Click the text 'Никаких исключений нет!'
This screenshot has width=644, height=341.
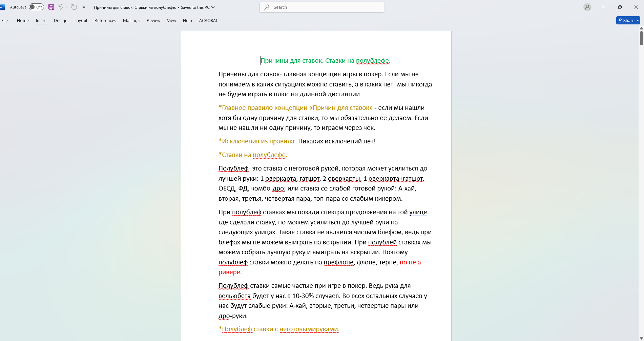[x=337, y=141]
